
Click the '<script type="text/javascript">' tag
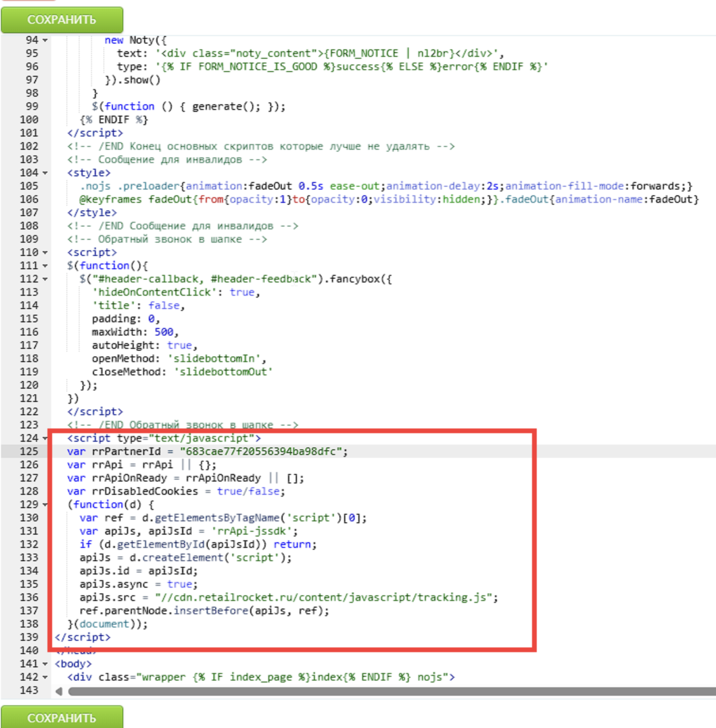164,438
